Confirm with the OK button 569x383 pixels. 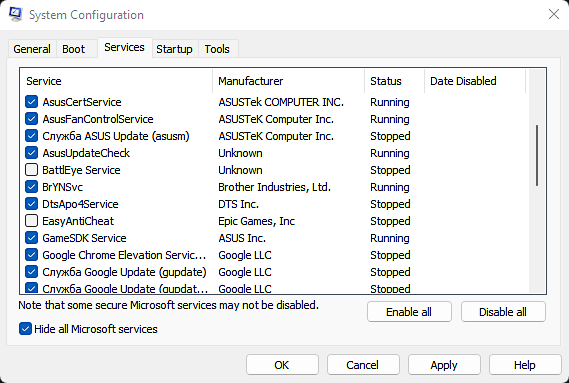282,365
